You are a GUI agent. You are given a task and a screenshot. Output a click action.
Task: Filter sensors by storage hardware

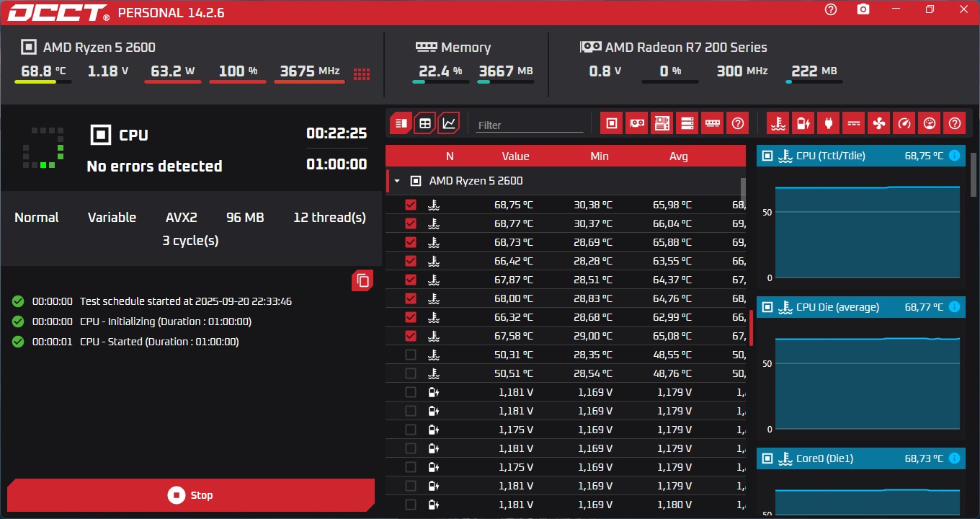687,123
